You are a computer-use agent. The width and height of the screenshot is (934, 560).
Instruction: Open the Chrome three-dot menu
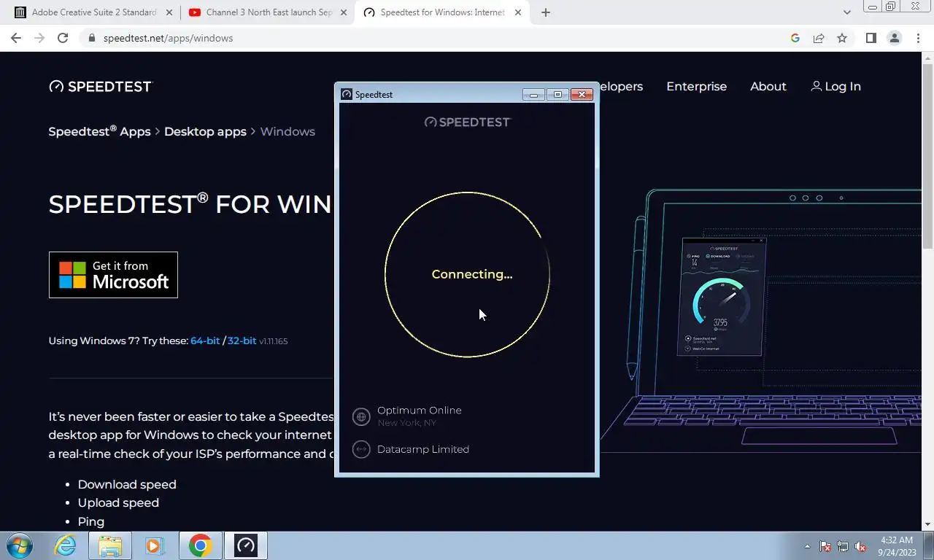[x=918, y=38]
